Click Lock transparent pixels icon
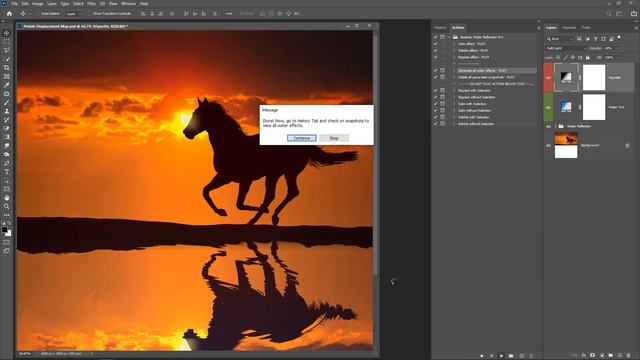Viewport: 640px width, 360px height. [558, 58]
